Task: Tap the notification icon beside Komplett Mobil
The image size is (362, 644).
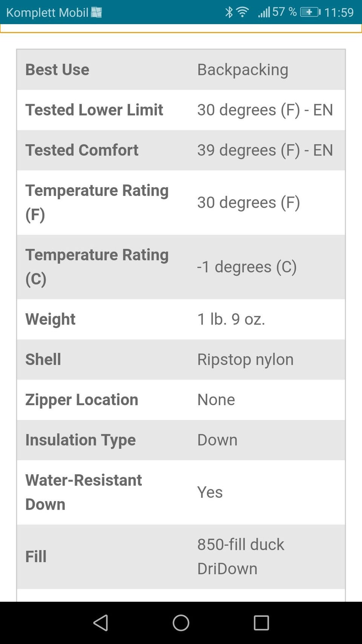Action: [97, 12]
